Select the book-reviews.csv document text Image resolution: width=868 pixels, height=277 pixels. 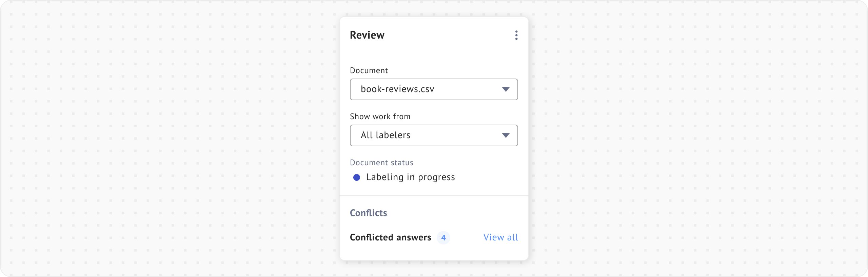pyautogui.click(x=397, y=89)
